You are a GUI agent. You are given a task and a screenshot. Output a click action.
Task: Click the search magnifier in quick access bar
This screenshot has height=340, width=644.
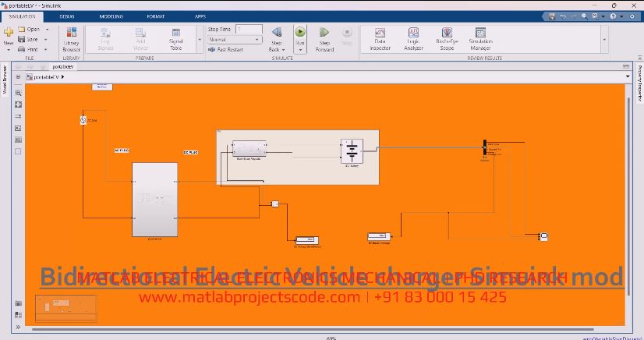pyautogui.click(x=584, y=16)
